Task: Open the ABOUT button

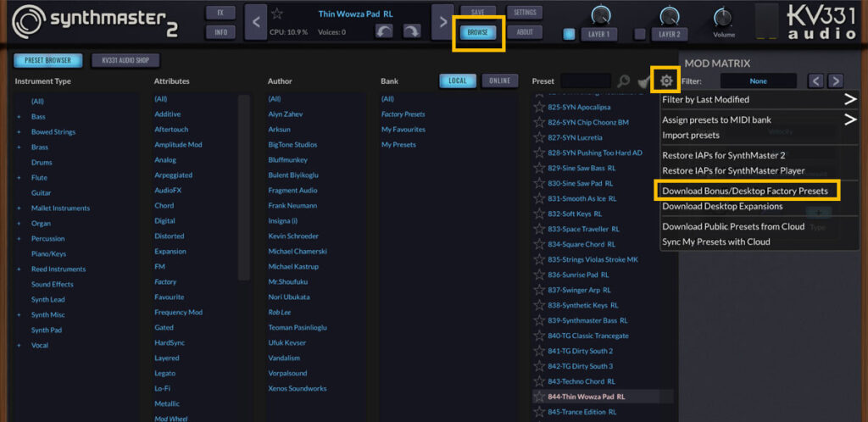Action: tap(525, 32)
